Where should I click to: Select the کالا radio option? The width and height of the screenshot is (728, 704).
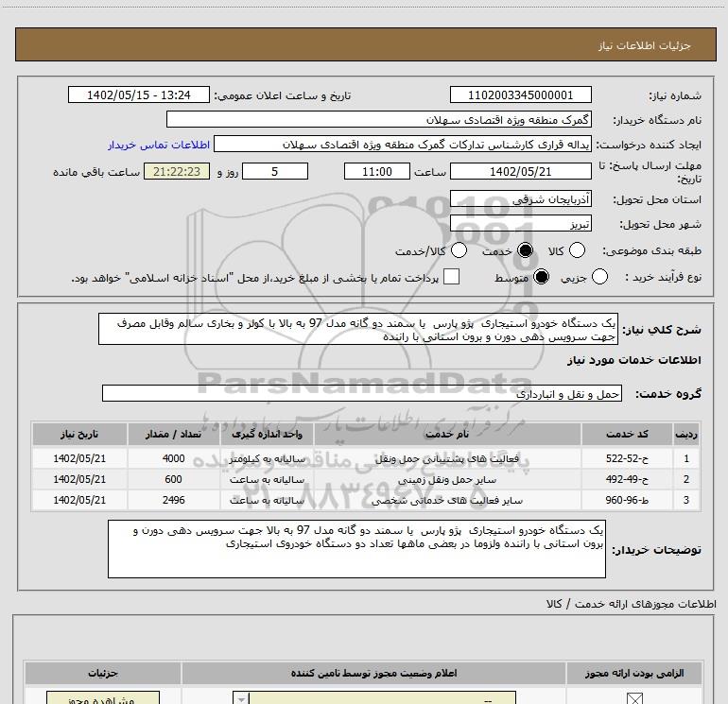[x=577, y=250]
